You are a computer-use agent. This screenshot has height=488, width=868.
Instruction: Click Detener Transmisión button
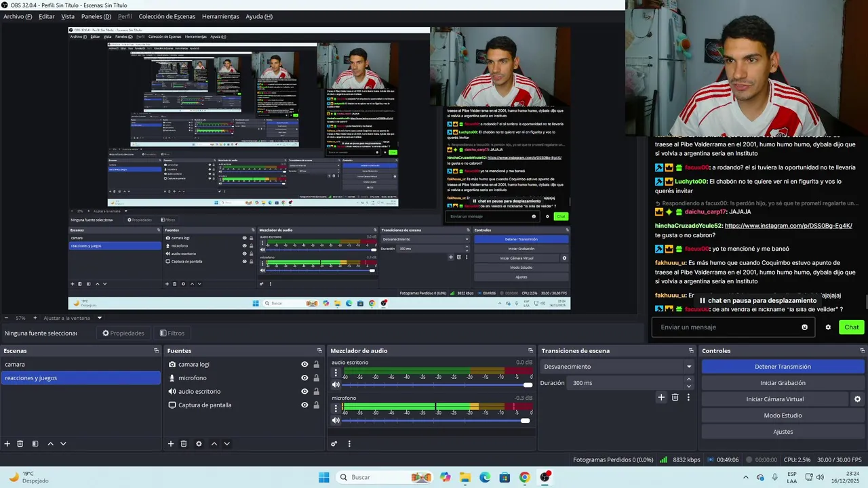(783, 367)
